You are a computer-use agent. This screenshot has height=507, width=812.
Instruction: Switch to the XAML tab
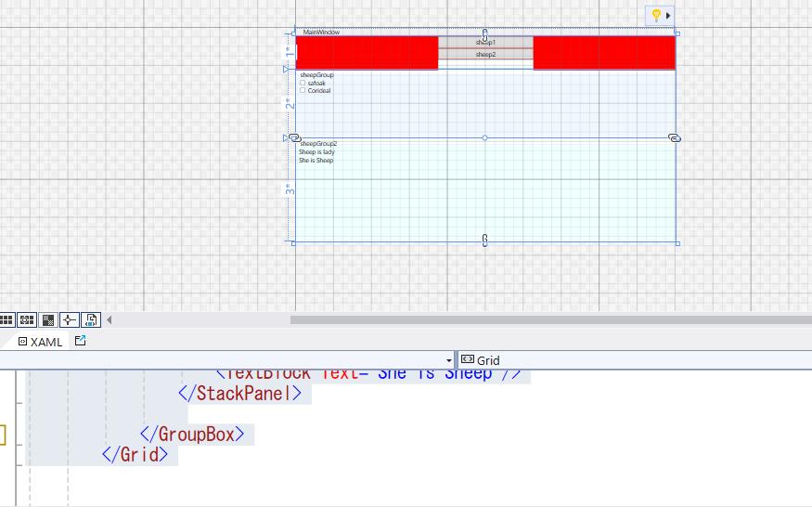click(40, 342)
